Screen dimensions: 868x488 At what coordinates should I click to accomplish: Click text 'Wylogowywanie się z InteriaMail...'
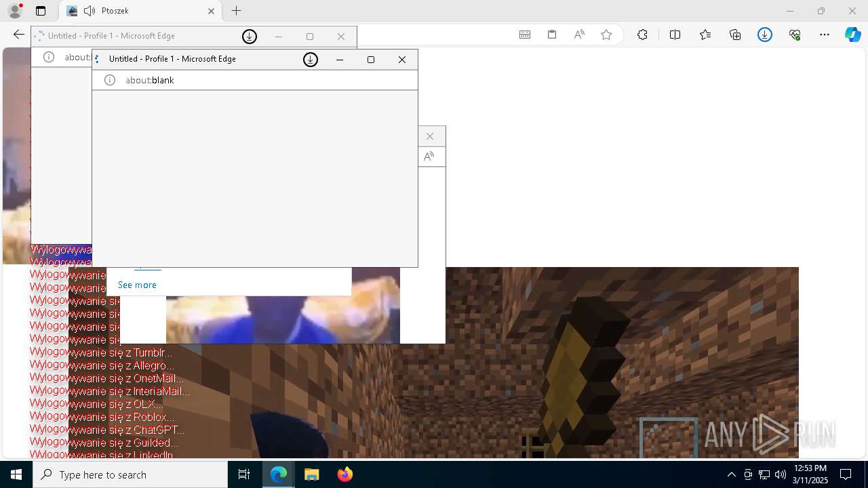click(110, 392)
